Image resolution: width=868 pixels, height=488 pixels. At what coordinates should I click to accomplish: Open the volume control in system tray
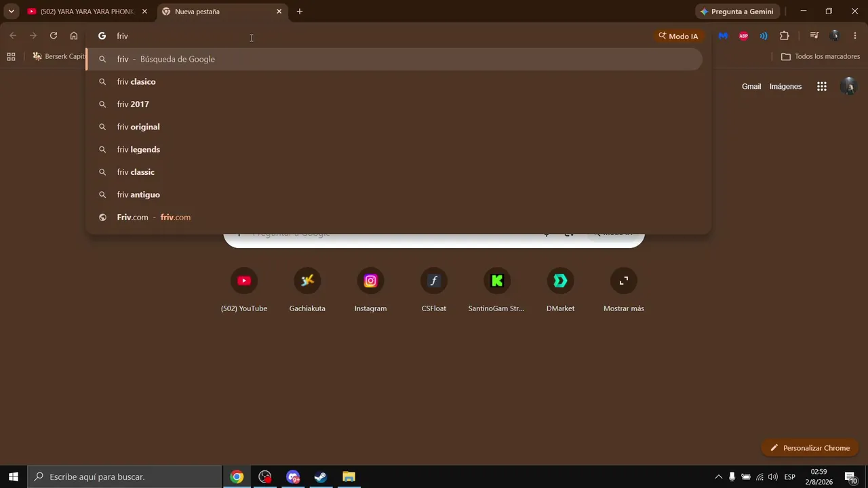click(773, 477)
